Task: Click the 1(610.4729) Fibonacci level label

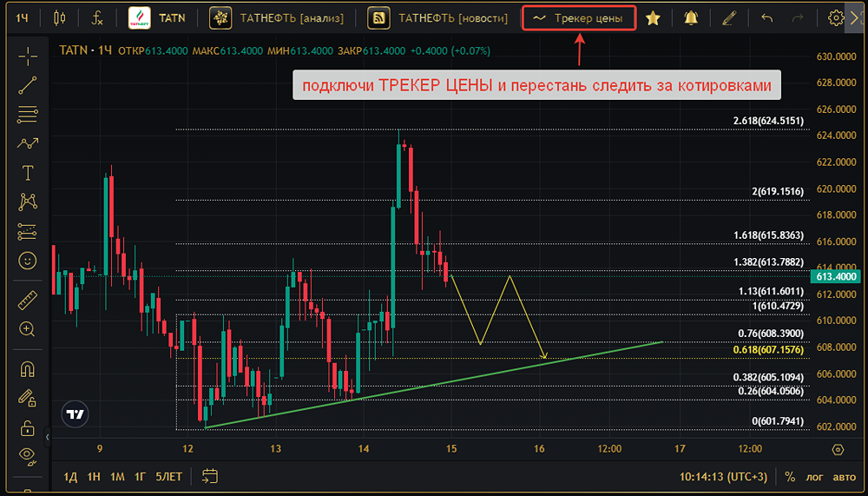Action: tap(778, 307)
